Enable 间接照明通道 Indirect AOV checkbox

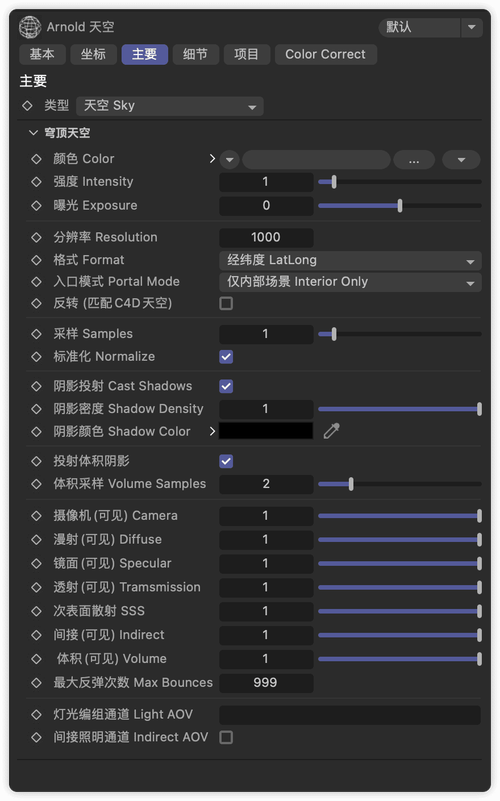tap(226, 737)
